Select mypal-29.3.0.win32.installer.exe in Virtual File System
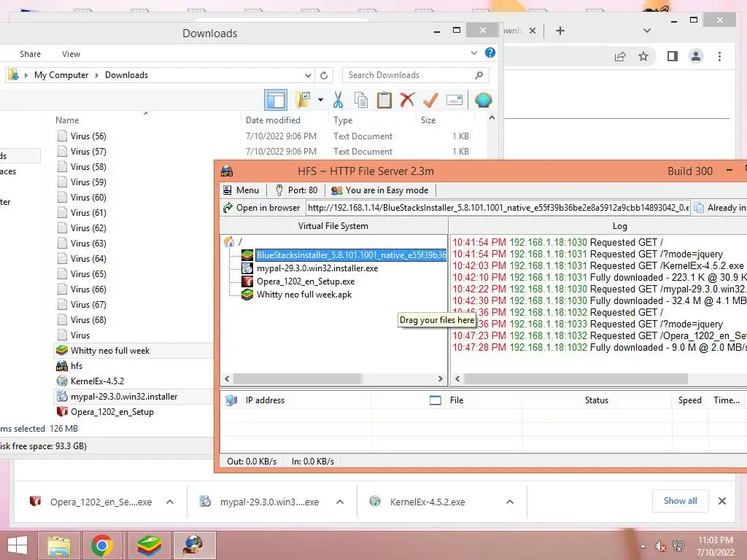Image resolution: width=747 pixels, height=560 pixels. point(317,268)
